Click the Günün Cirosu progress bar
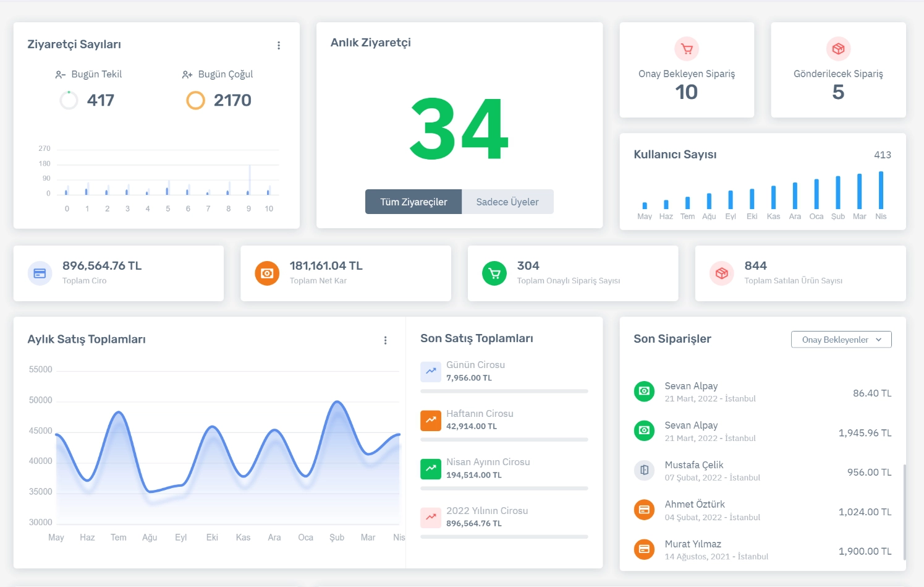924x587 pixels. click(504, 391)
